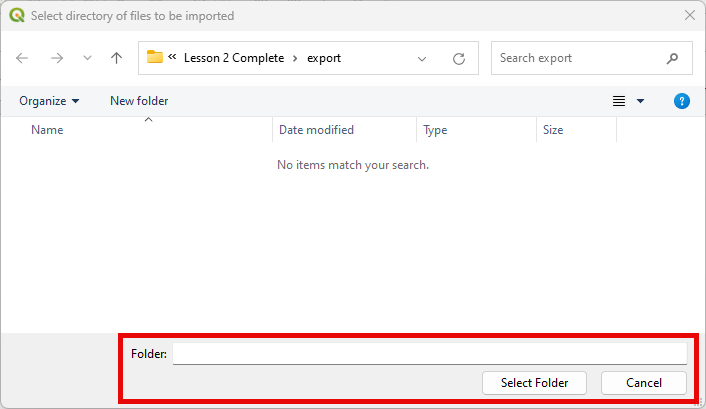
Task: Sort by the Name column header
Action: point(47,130)
